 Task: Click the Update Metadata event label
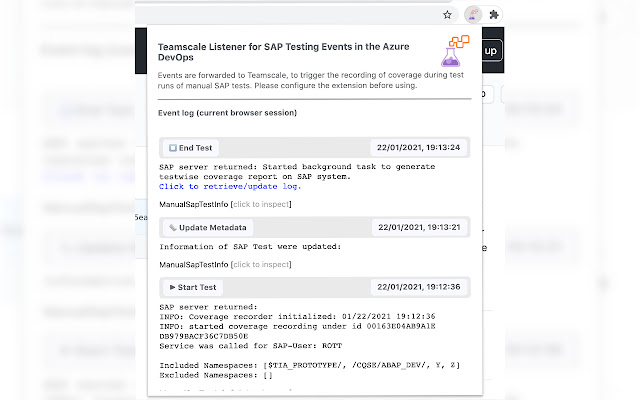click(208, 227)
